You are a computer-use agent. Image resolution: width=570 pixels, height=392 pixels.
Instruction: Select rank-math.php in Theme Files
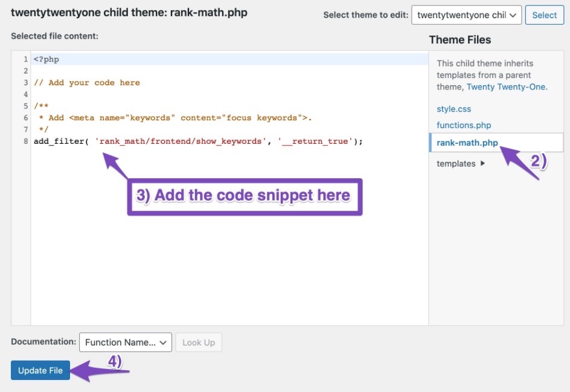click(467, 143)
